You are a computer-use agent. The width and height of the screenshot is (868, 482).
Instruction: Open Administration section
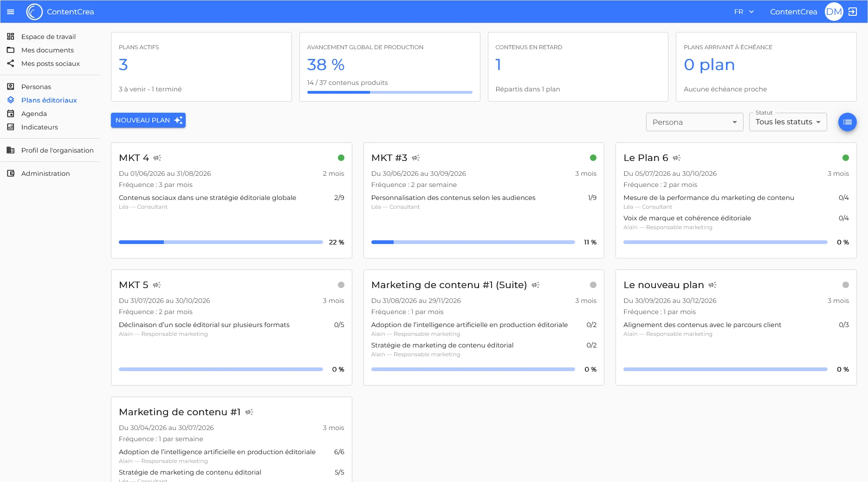point(45,173)
